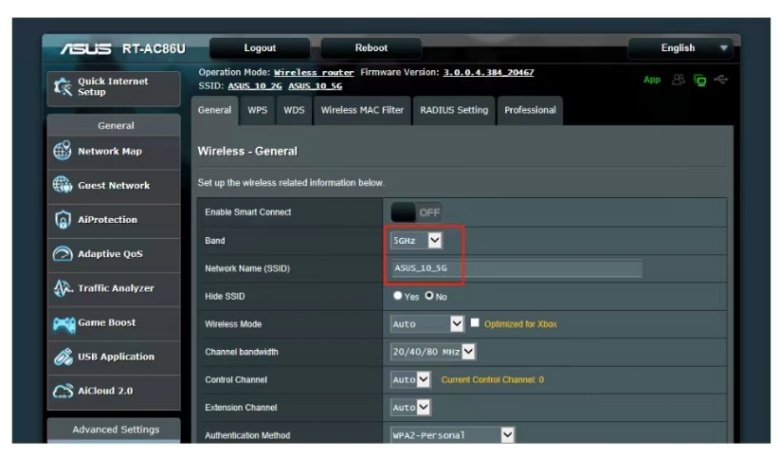
Task: Open the Band dropdown showing 5GHz
Action: click(x=416, y=241)
